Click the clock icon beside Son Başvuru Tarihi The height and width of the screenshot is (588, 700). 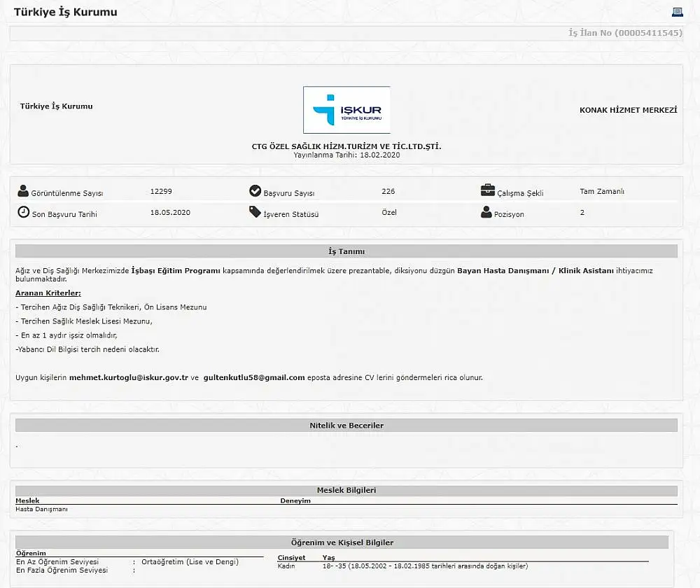click(23, 212)
